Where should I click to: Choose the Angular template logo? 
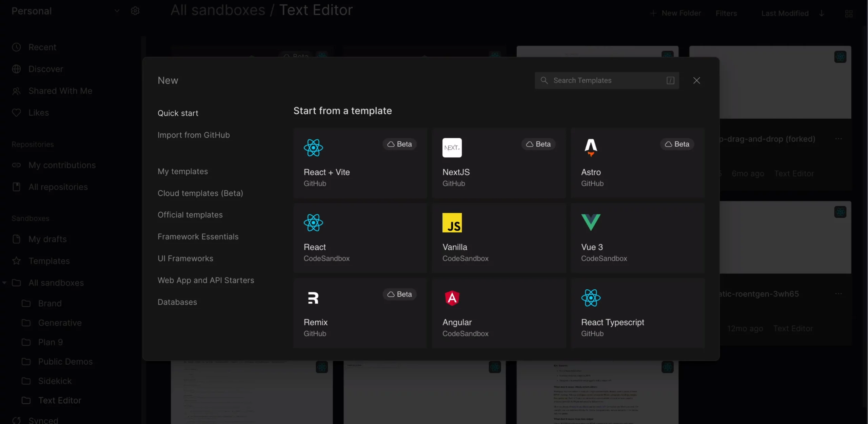click(x=452, y=298)
